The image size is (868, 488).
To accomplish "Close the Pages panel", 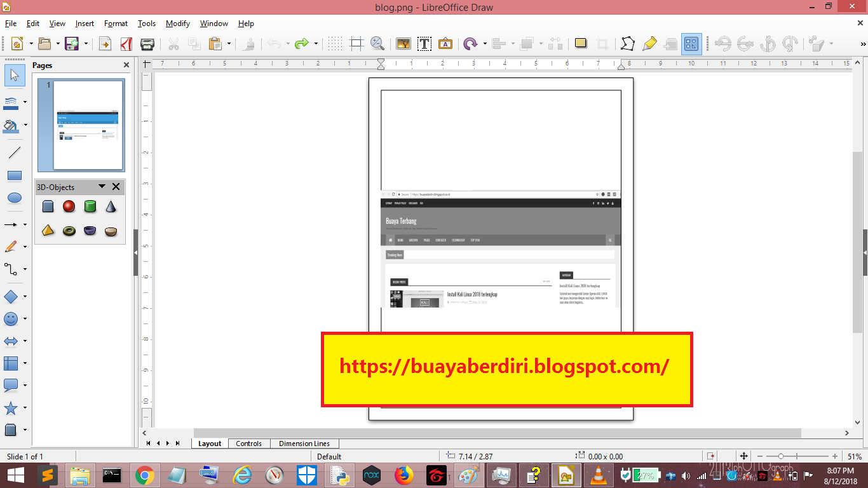I will pos(125,65).
